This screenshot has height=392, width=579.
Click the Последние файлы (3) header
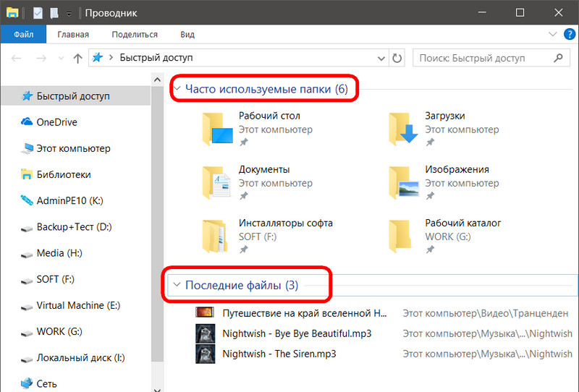pos(242,286)
